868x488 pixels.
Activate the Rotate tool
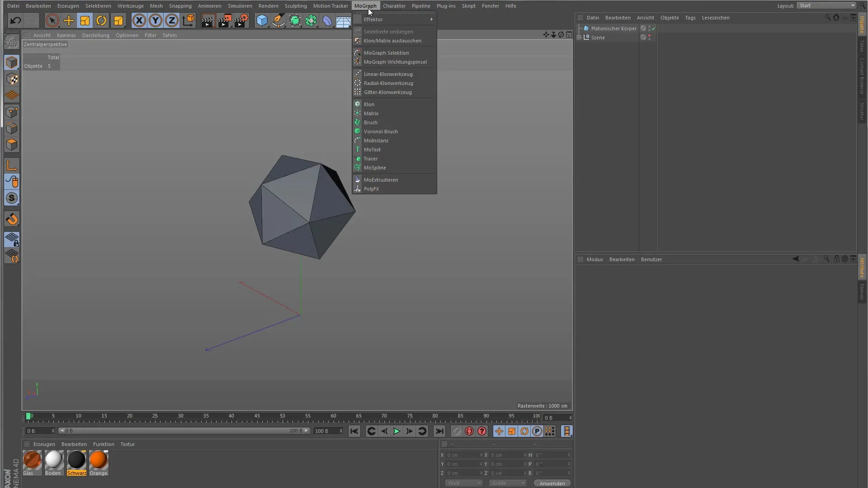point(101,20)
